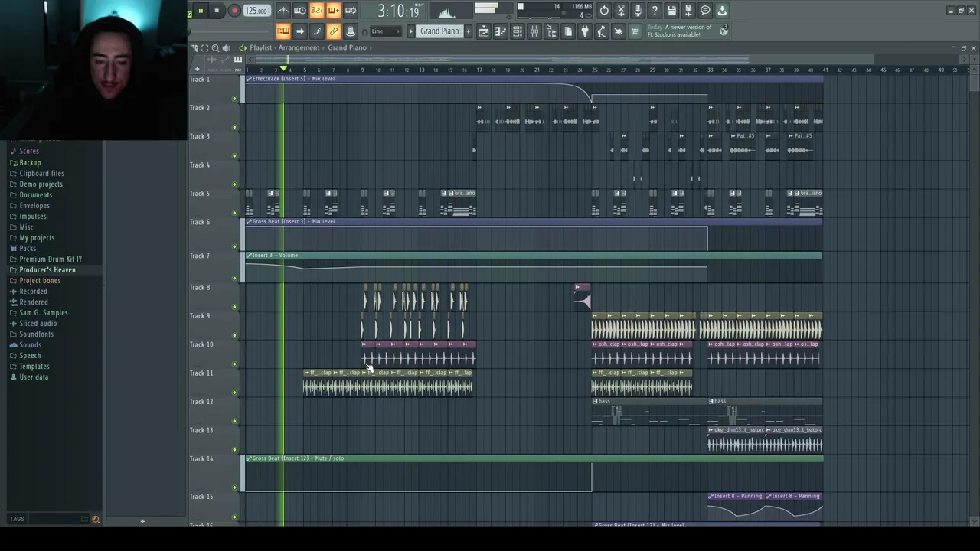This screenshot has width=980, height=551.
Task: Toggle blend recording overdub icon
Action: pyautogui.click(x=333, y=11)
